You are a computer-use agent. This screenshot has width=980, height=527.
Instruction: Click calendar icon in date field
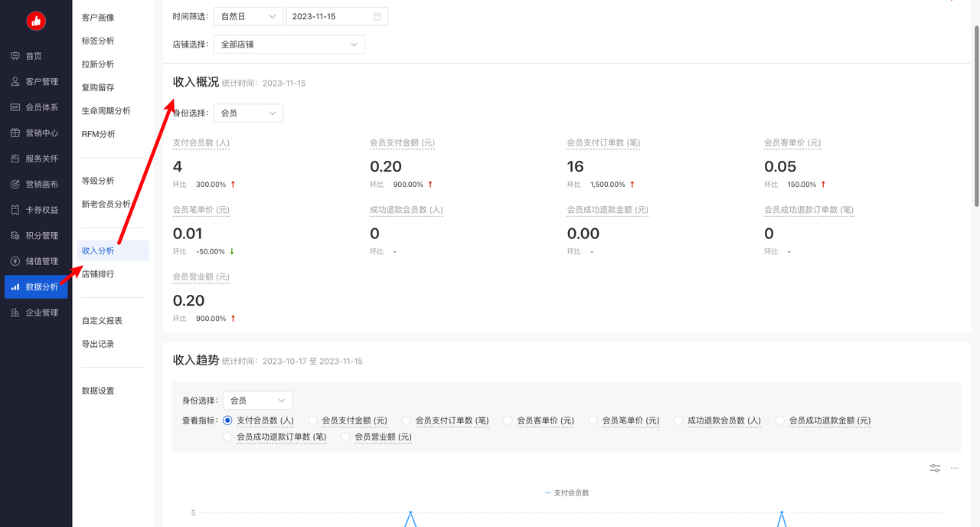[377, 16]
